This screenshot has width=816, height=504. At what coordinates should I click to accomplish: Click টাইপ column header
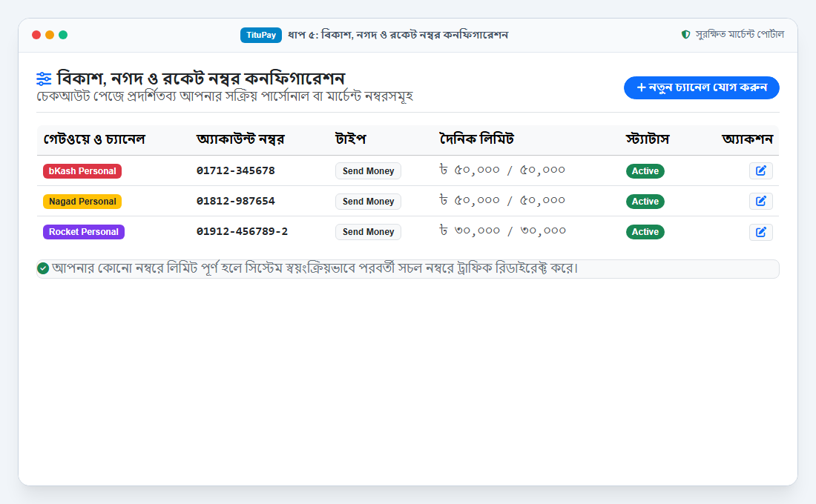coord(351,139)
